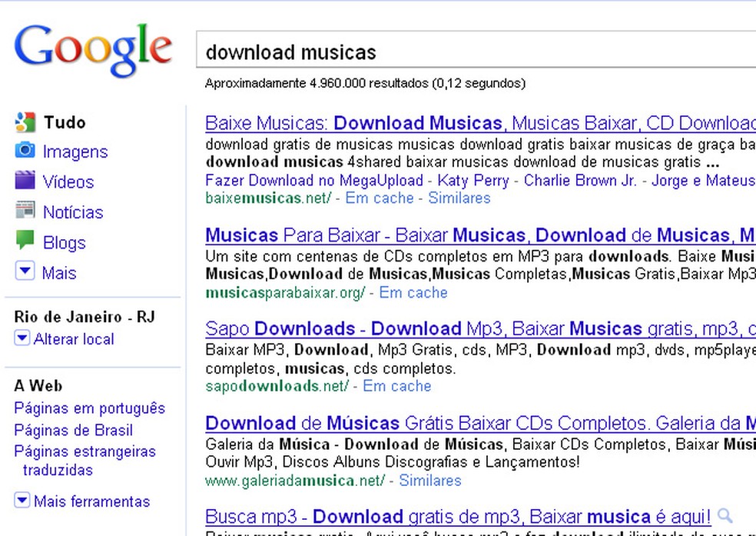Switch to Blogs results
This screenshot has width=756, height=536.
coord(64,243)
